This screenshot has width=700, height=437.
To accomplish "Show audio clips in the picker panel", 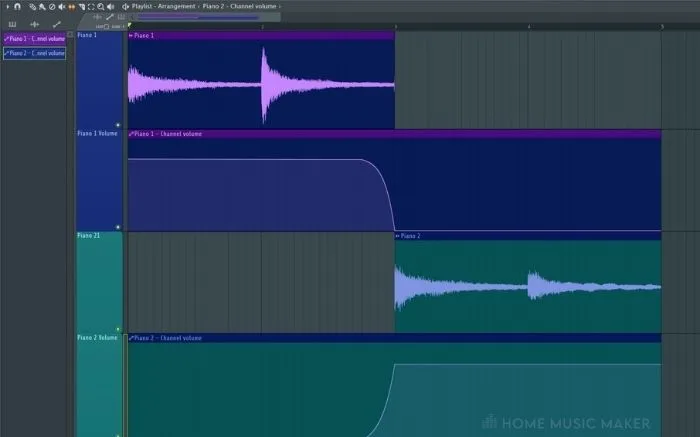I will [34, 25].
